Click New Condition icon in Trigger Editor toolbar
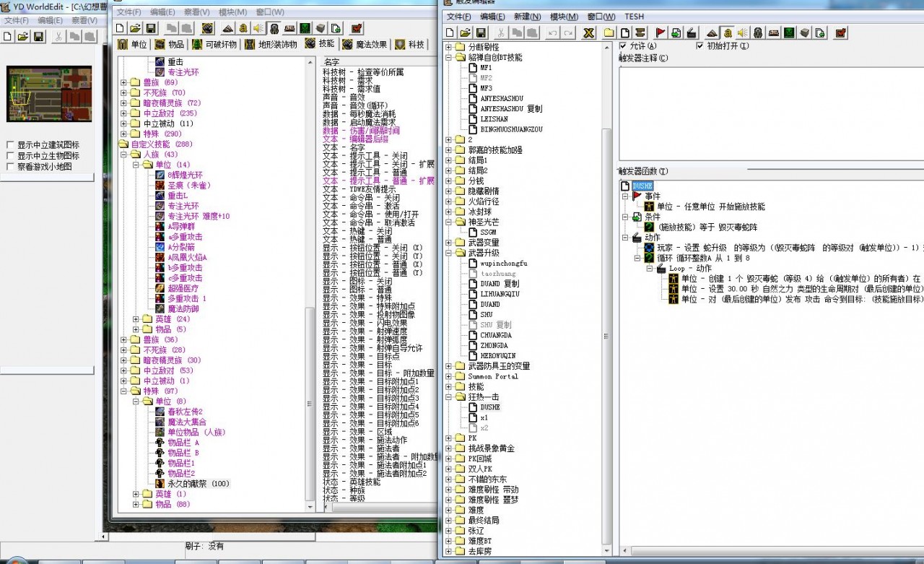 (x=676, y=32)
